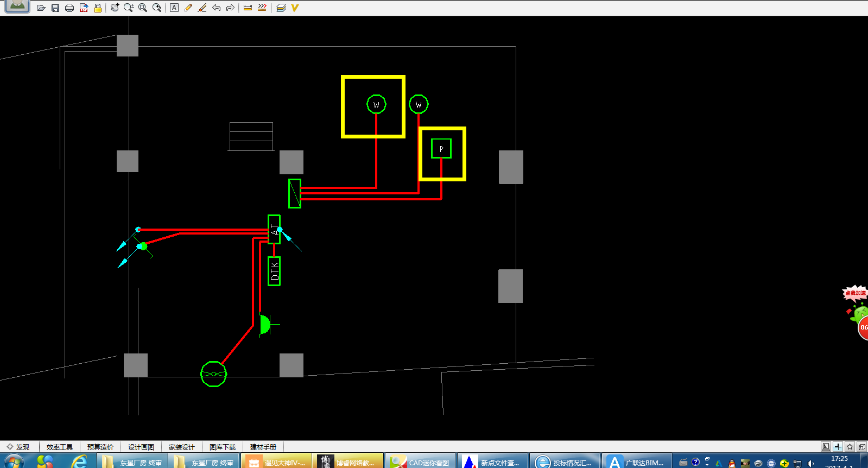Open the 家装设计 tab
The height and width of the screenshot is (468, 868).
point(182,447)
